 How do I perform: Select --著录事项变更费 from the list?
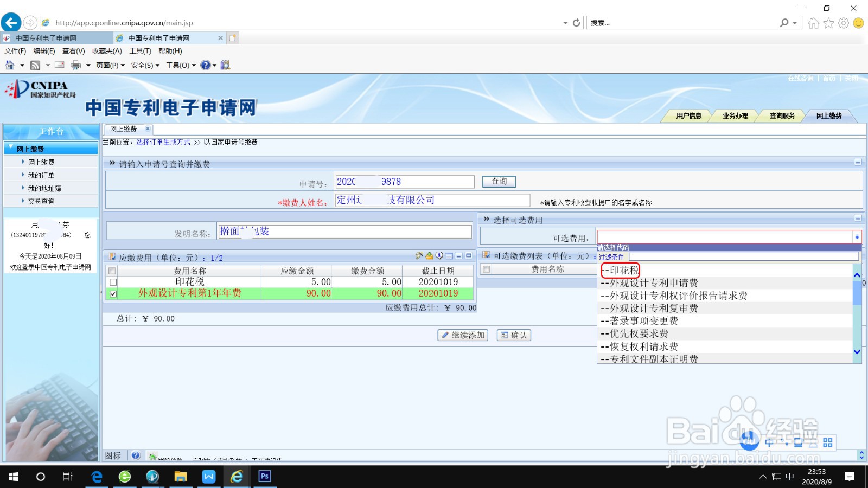point(725,321)
